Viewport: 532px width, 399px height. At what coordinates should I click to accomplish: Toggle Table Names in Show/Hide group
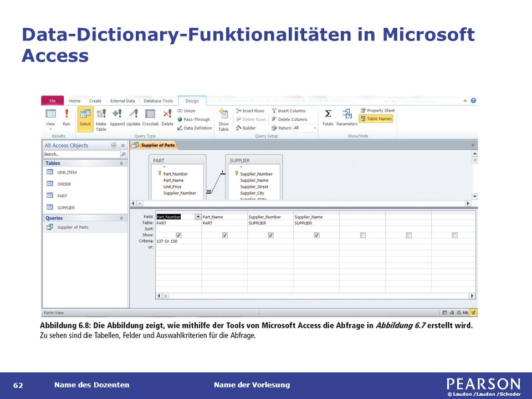[376, 119]
